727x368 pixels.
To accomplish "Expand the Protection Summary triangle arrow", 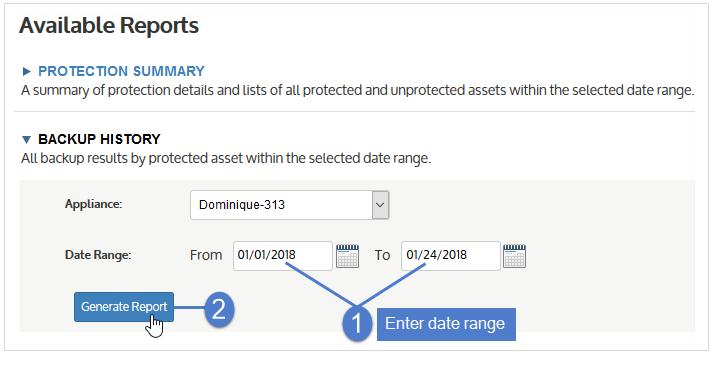I will (x=26, y=71).
